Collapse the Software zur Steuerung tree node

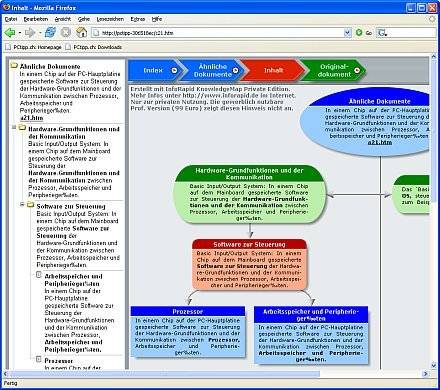point(22,204)
